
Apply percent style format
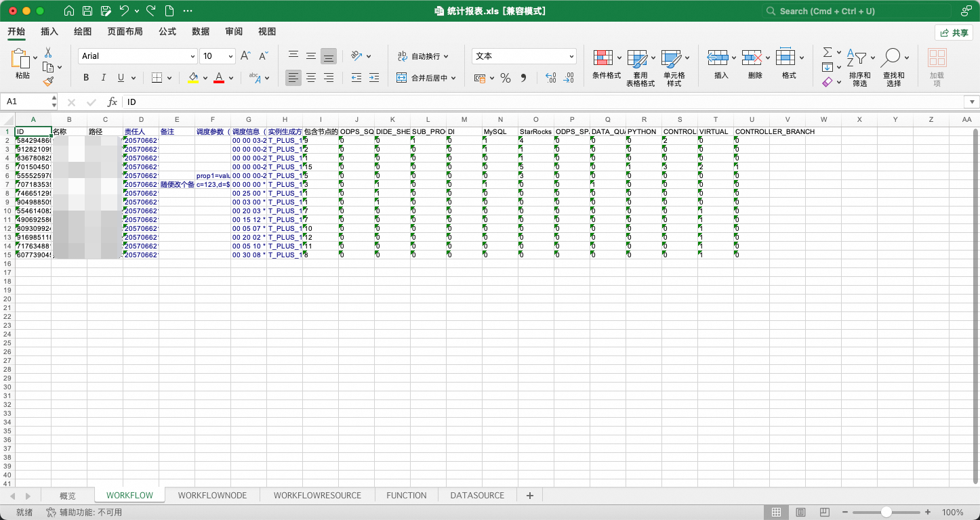(x=505, y=78)
